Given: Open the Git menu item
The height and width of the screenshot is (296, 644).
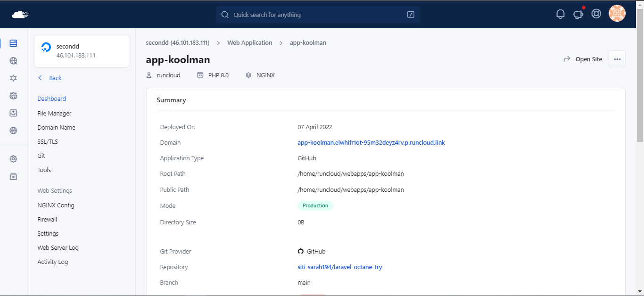Looking at the screenshot, I should 41,156.
